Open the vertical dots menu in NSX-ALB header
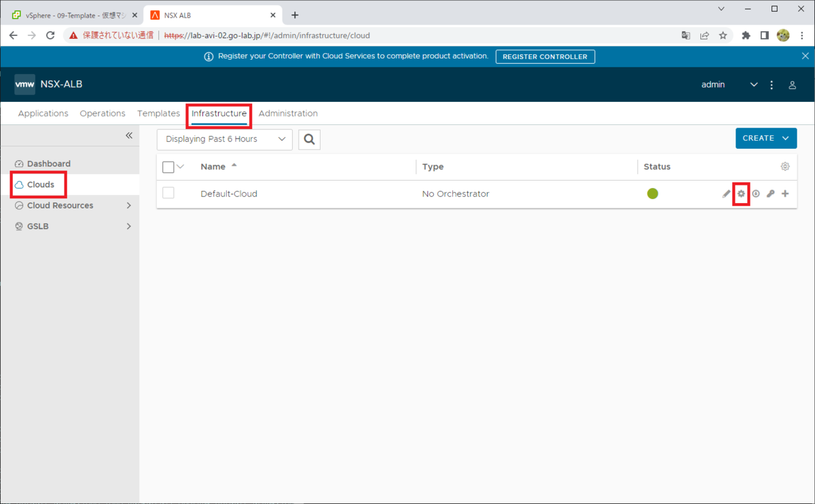The width and height of the screenshot is (815, 504). [x=772, y=85]
